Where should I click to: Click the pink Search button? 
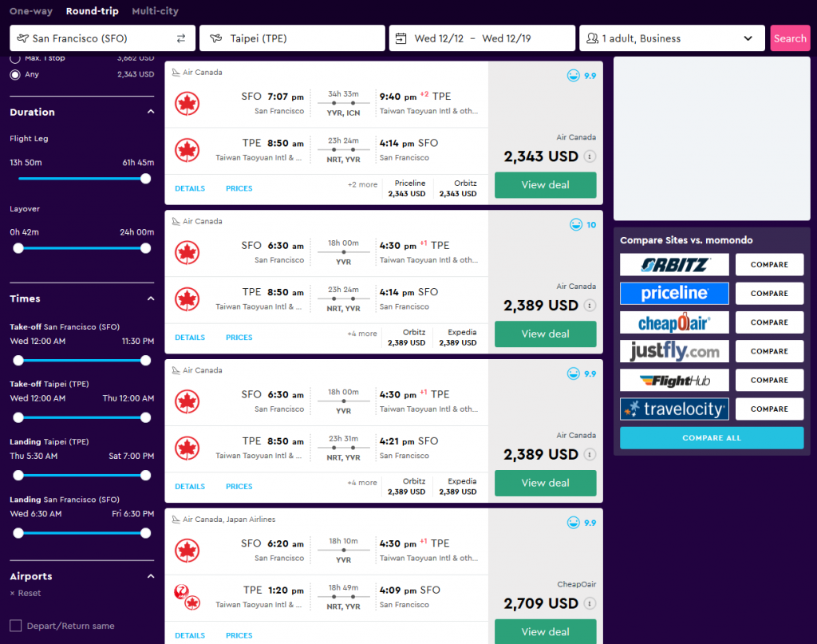pyautogui.click(x=790, y=38)
